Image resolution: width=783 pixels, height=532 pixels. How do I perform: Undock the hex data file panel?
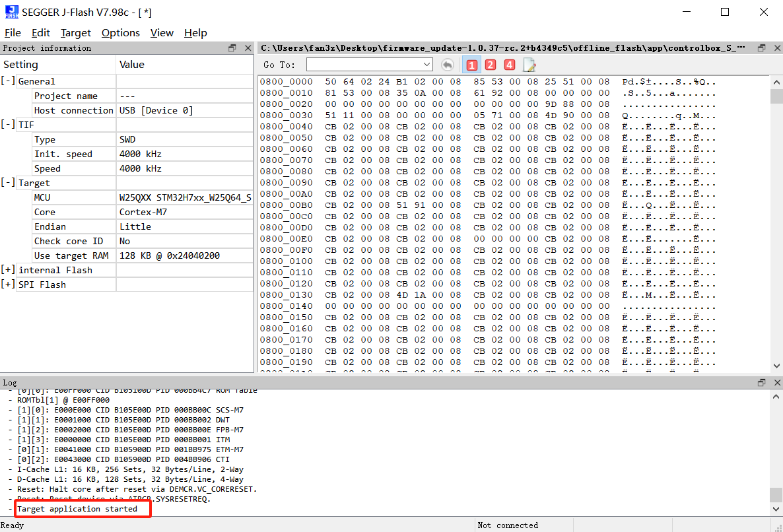(x=761, y=48)
